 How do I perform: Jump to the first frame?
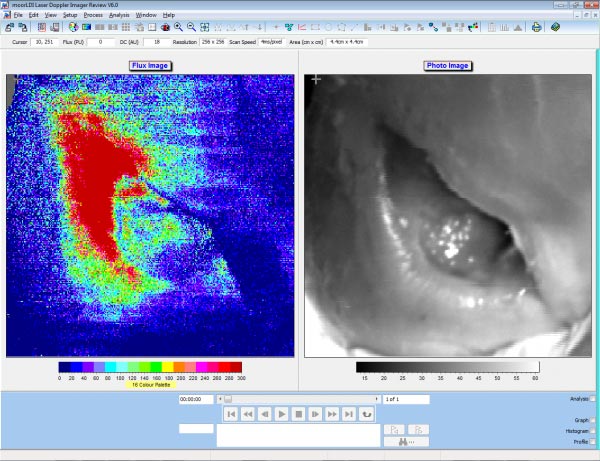(231, 413)
